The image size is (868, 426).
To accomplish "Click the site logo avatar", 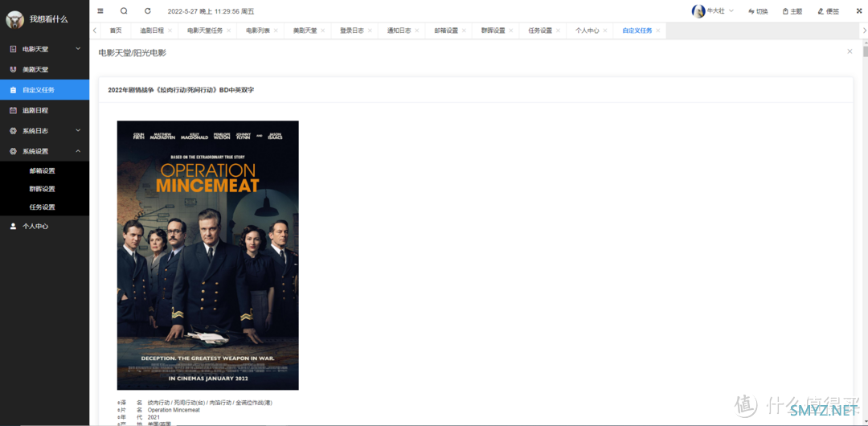I will (14, 19).
